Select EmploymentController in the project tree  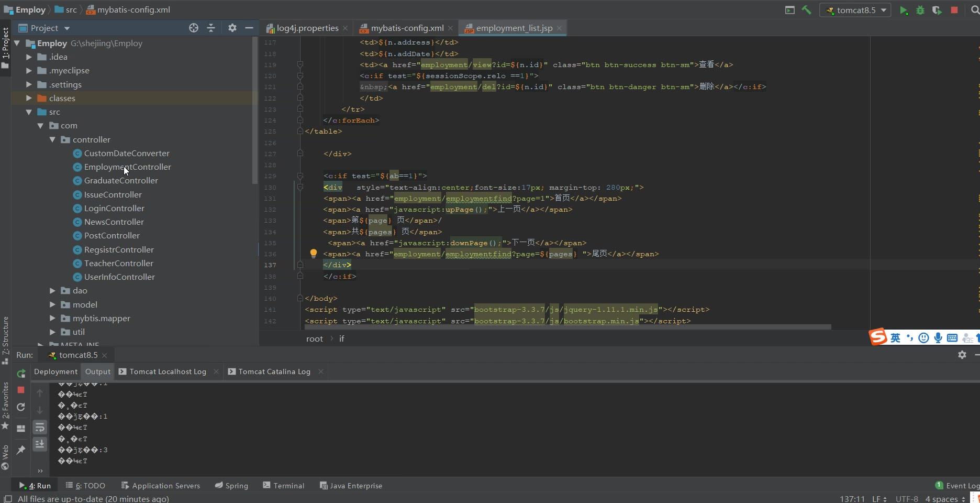tap(127, 167)
